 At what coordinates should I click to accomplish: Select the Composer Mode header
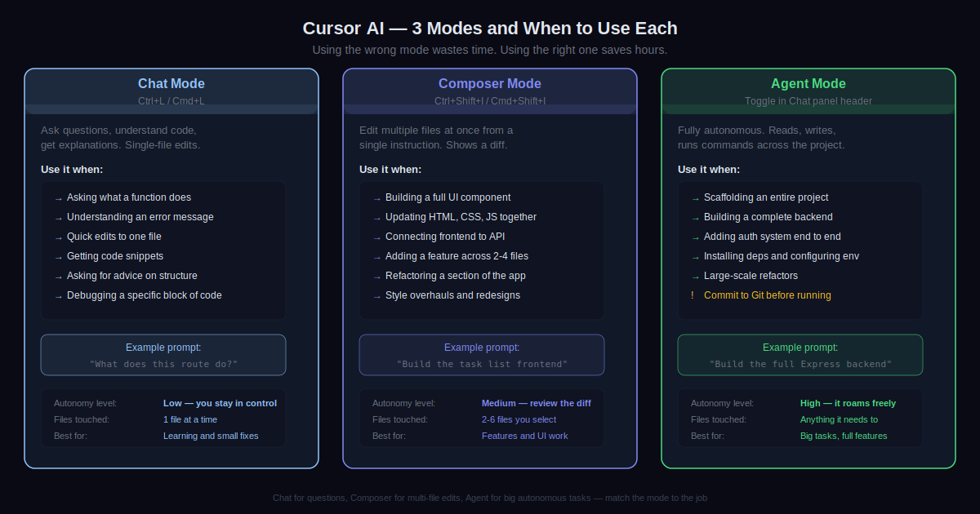[490, 84]
